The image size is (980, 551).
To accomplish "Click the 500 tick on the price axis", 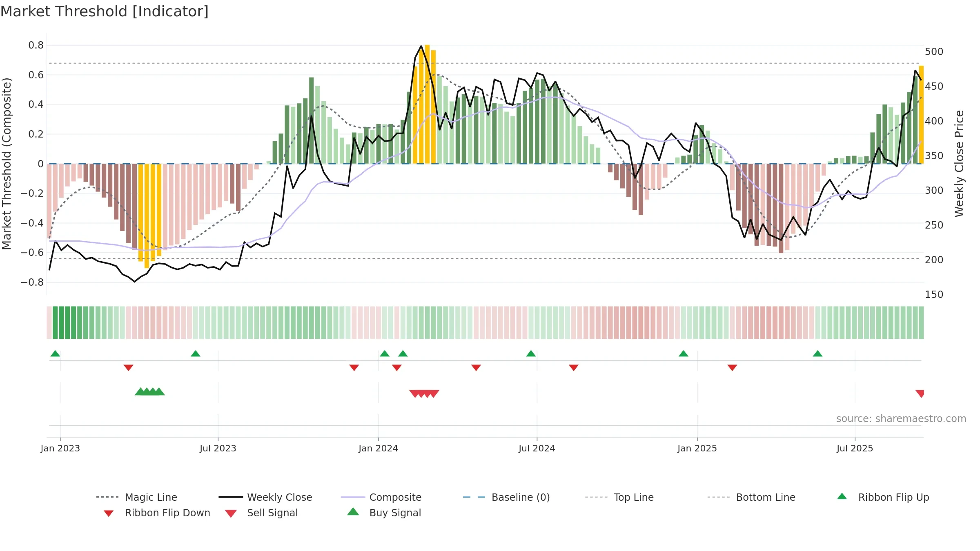I will pos(934,52).
